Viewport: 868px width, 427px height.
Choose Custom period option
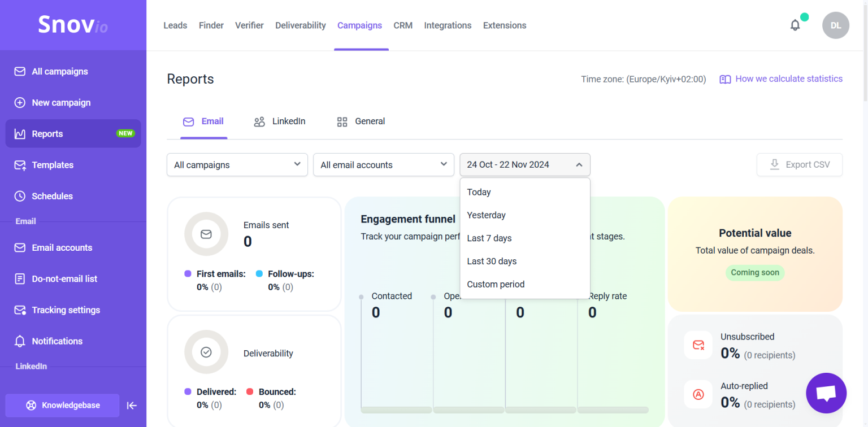[525, 284]
